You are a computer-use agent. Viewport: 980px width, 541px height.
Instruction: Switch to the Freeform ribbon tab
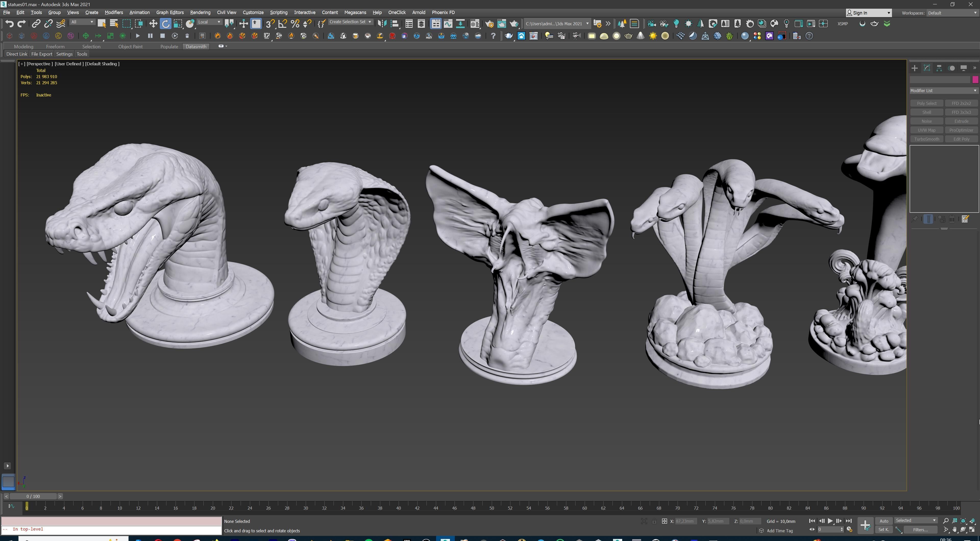55,46
